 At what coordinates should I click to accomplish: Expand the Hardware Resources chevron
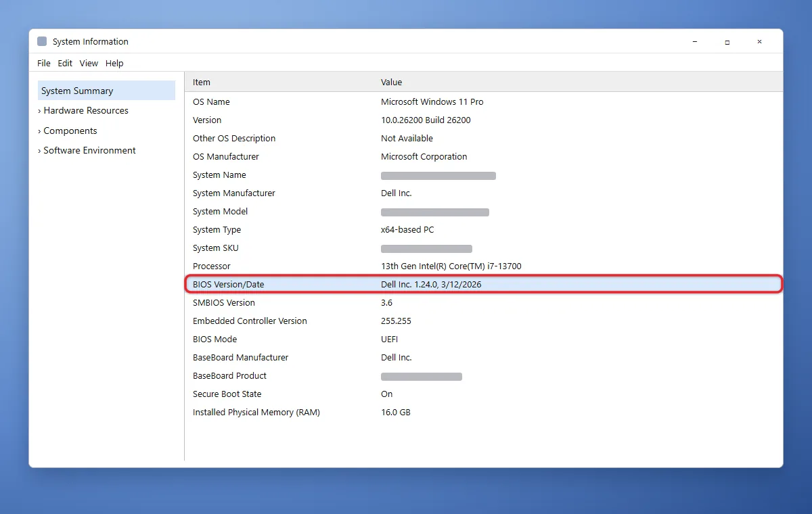coord(40,111)
